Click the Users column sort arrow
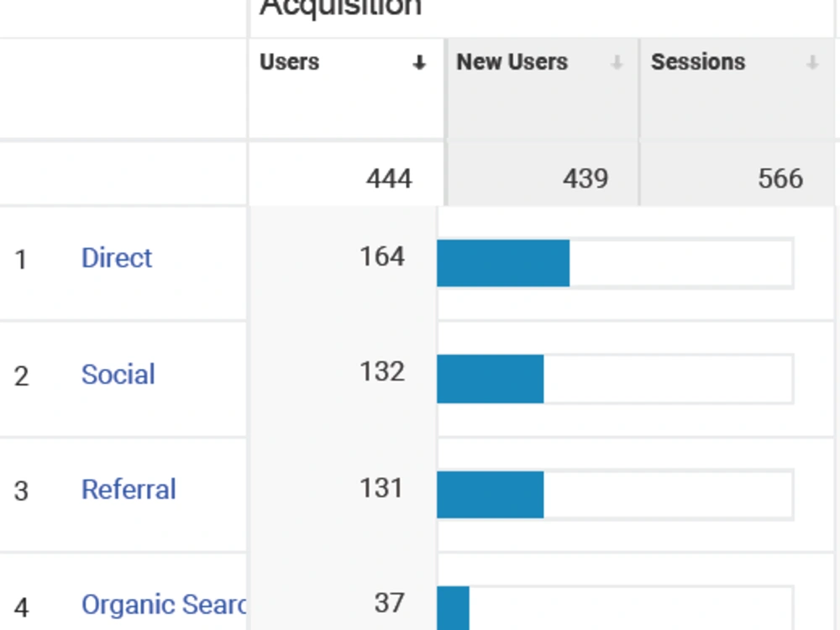 (419, 63)
